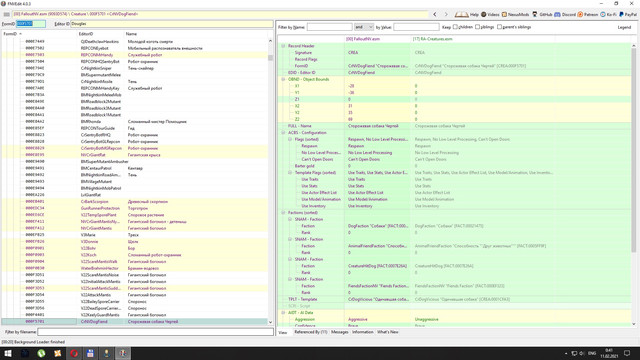Open the green circular taskbar app
Screen dimensions: 640x360
tap(41, 353)
